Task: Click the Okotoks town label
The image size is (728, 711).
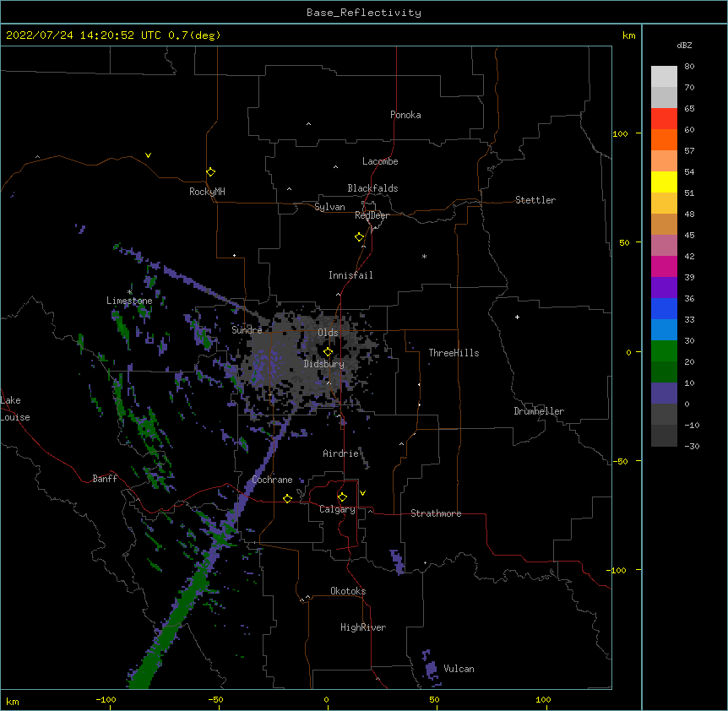Action: [348, 591]
